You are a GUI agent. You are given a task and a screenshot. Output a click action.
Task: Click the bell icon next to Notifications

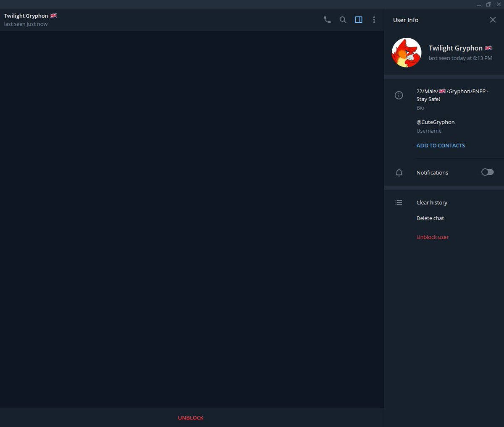(x=399, y=173)
